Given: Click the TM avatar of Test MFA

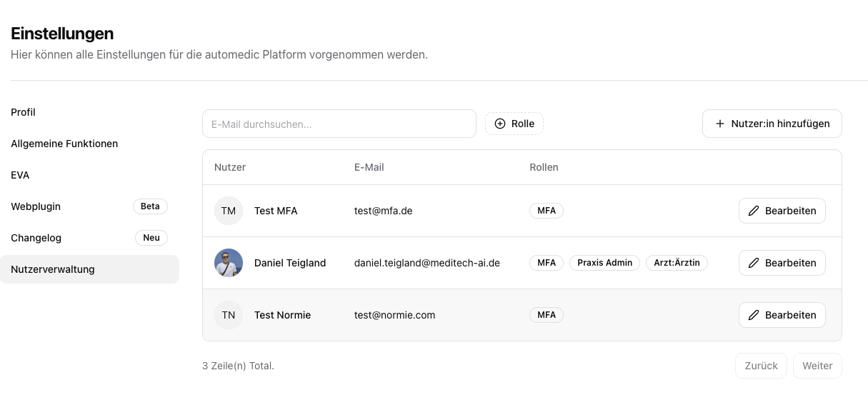Looking at the screenshot, I should pyautogui.click(x=229, y=211).
